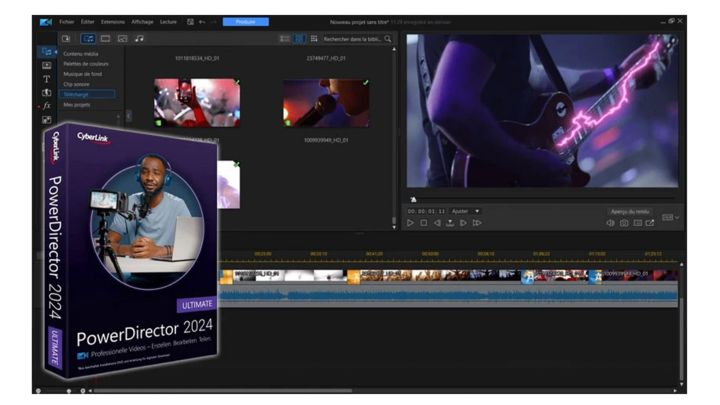Open the Effects fx room icon

click(46, 106)
